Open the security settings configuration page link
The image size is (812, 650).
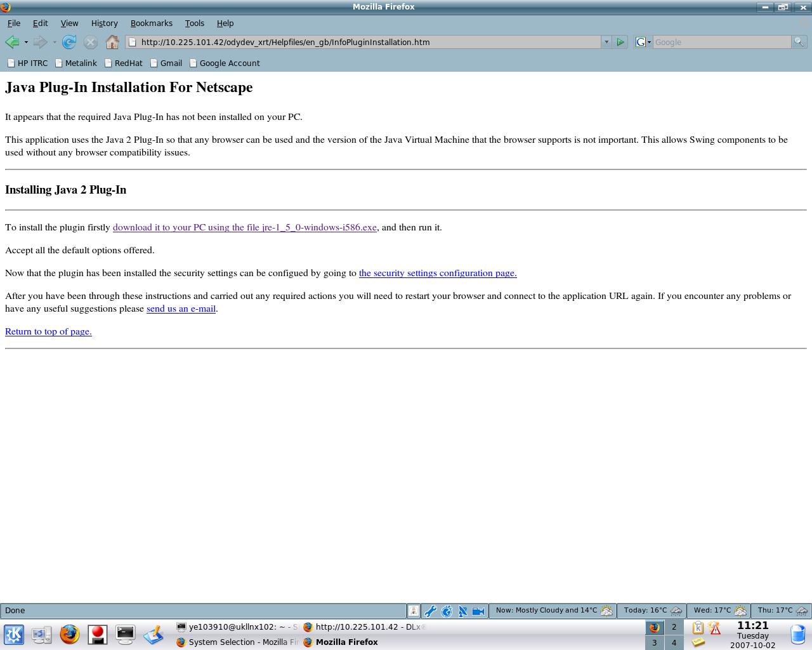pyautogui.click(x=438, y=273)
